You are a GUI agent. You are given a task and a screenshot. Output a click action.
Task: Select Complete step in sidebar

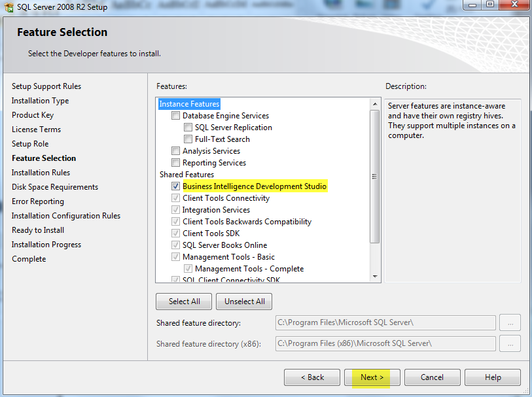click(x=29, y=259)
